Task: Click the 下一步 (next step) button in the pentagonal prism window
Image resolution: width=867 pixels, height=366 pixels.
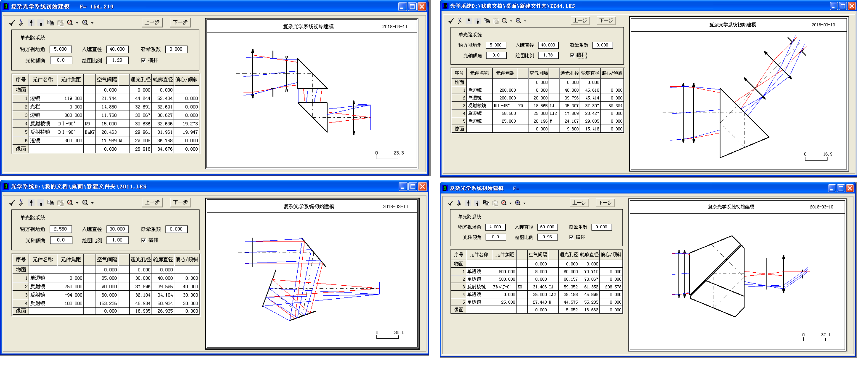Action: coord(605,203)
